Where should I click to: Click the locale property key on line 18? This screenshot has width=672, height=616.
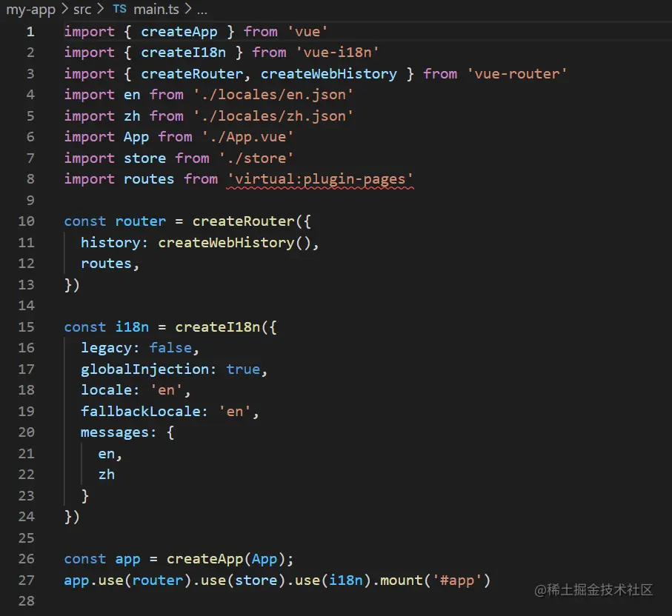tap(106, 390)
